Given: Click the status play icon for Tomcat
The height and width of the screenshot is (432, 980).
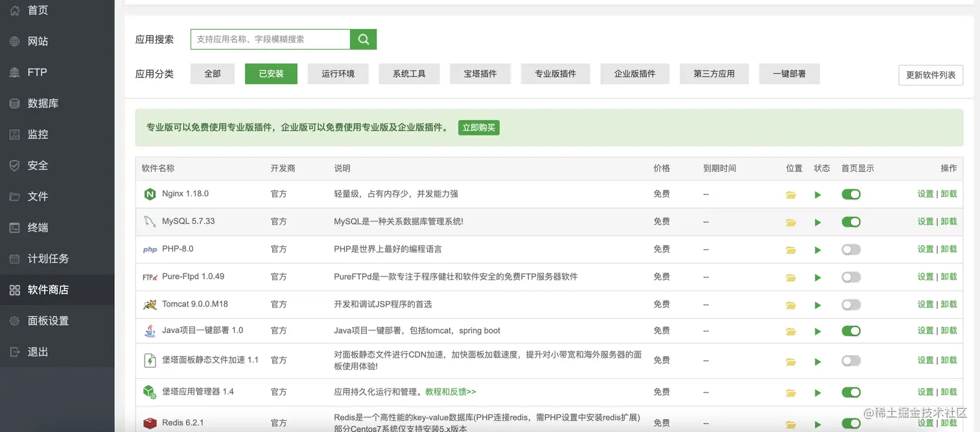Looking at the screenshot, I should point(818,305).
